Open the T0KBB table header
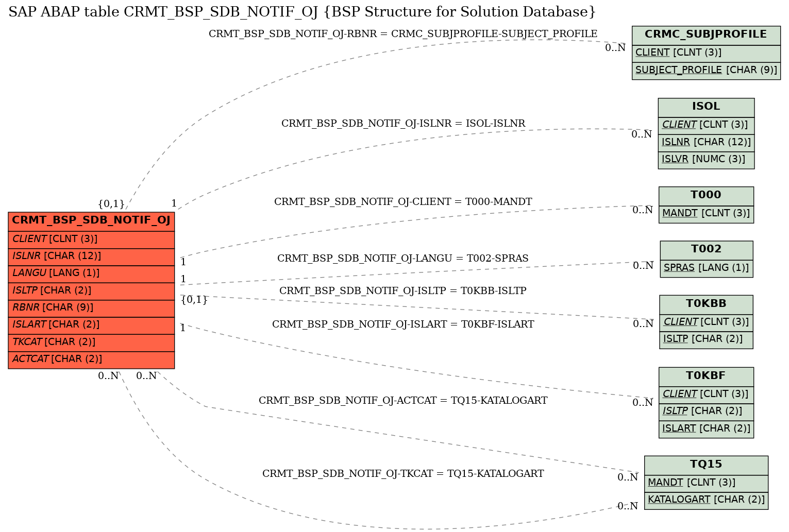Viewport: 789px width, 532px height. (x=706, y=304)
